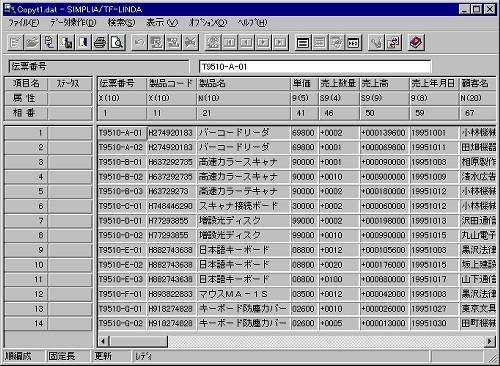Open the 表示(V) menu

pyautogui.click(x=162, y=23)
